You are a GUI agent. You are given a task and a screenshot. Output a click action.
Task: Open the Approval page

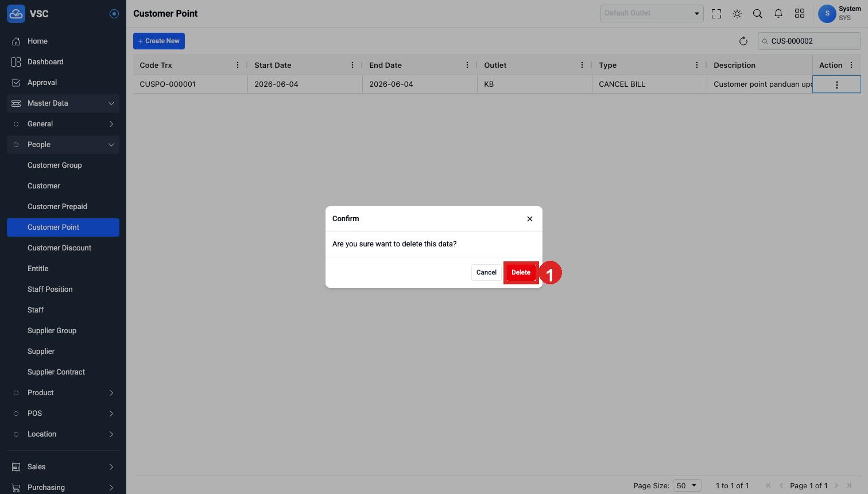63,83
